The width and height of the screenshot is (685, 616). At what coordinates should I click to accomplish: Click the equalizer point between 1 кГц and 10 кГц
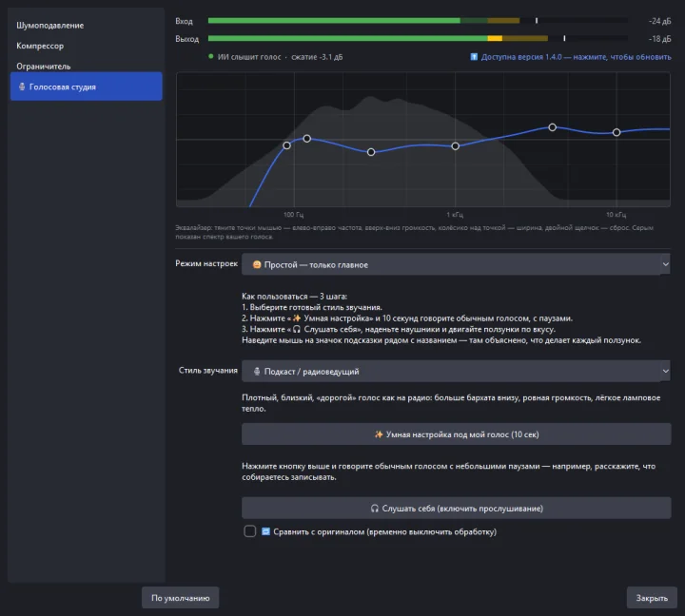click(552, 127)
